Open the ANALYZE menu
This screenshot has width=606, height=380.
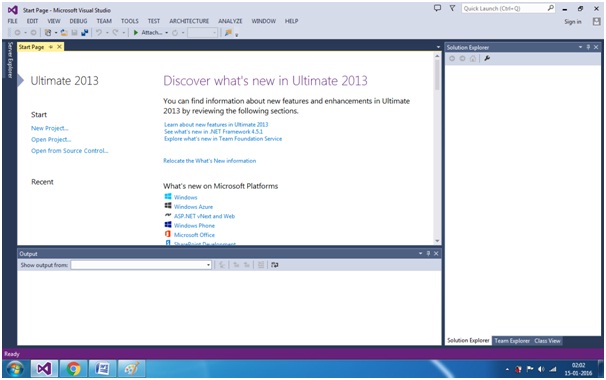[230, 21]
